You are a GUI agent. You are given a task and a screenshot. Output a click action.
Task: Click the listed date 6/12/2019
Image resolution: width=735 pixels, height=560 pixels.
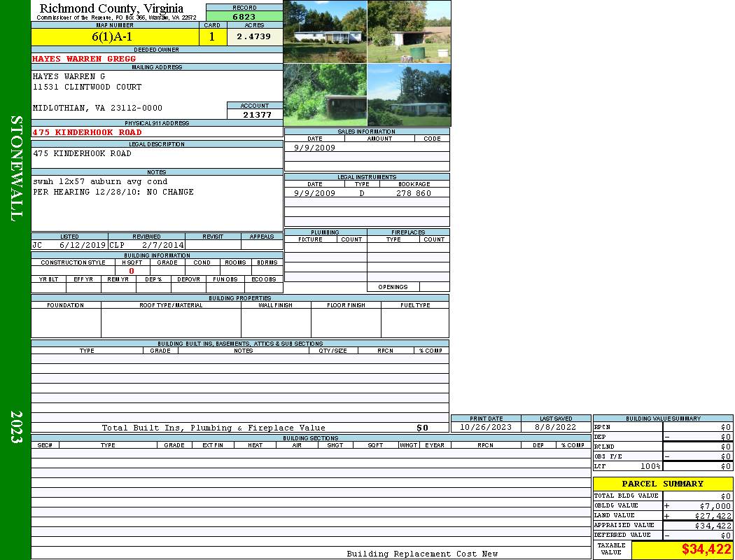82,246
